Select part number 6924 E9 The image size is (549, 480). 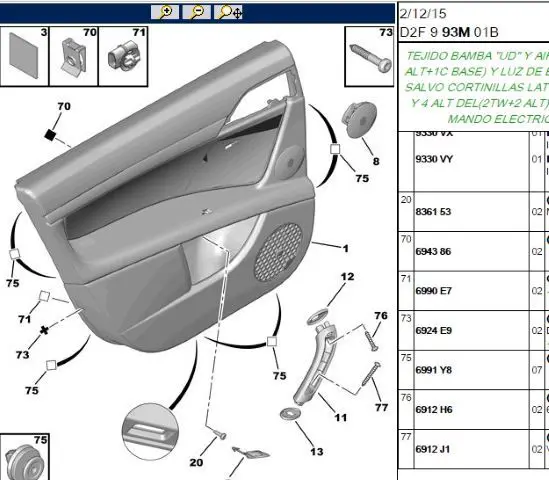point(433,331)
